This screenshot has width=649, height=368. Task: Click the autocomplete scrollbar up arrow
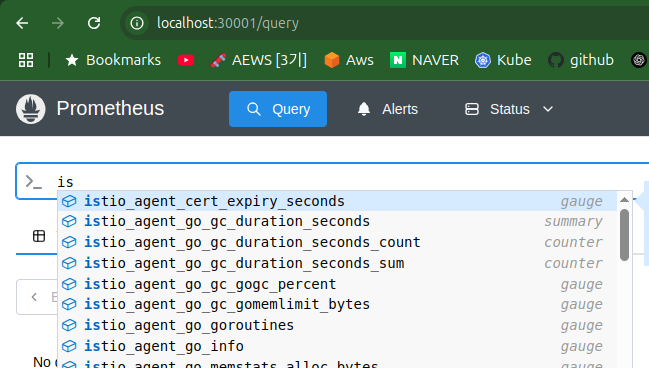[x=625, y=200]
